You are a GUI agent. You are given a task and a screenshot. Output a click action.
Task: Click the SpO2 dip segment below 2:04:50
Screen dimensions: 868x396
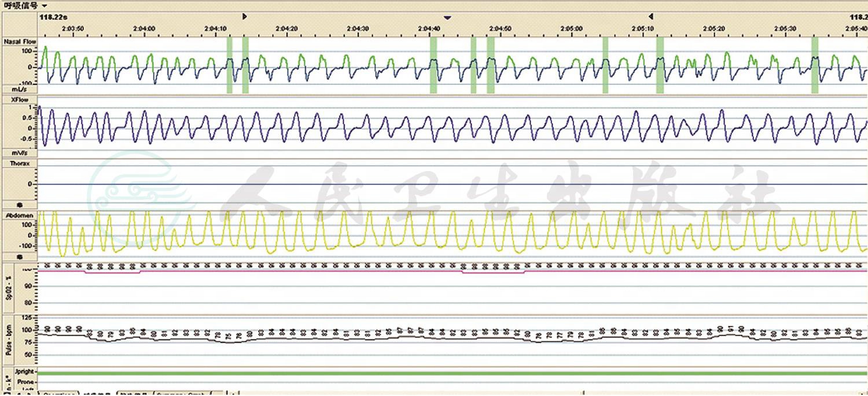[x=493, y=272]
